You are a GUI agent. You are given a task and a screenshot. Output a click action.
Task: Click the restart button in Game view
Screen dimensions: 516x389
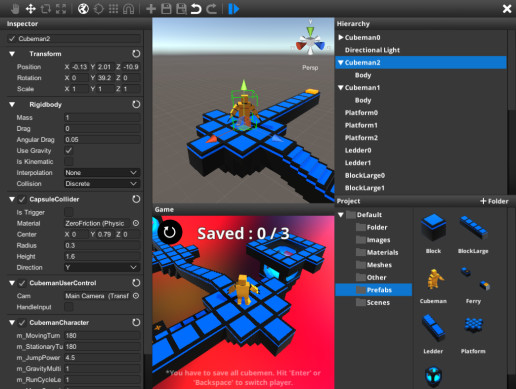pos(170,232)
